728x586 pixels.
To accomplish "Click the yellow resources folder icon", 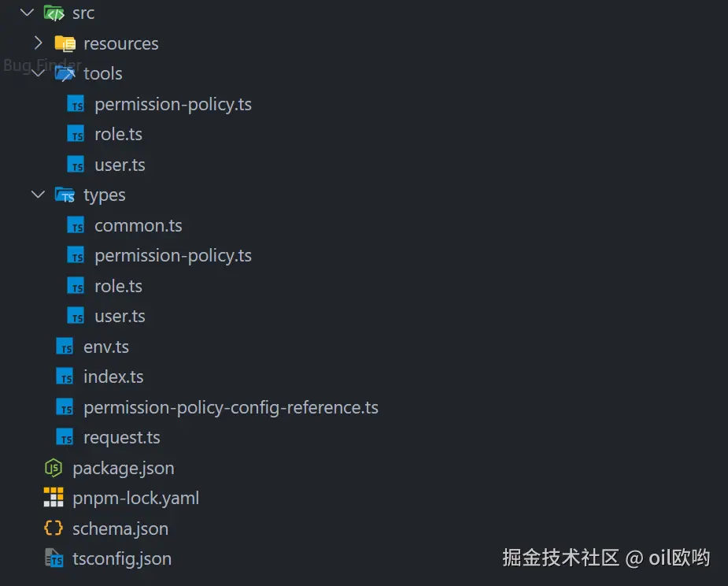I will point(65,43).
